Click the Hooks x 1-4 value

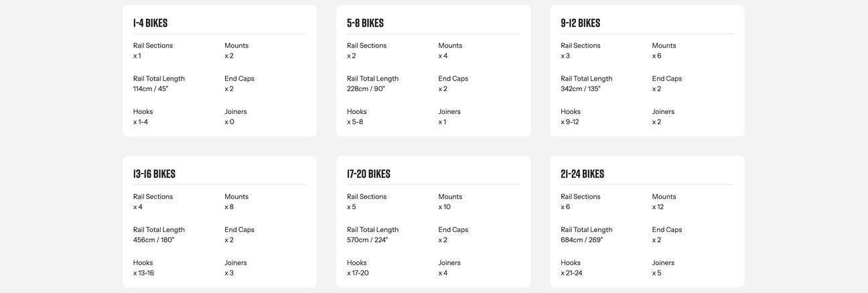tap(141, 121)
